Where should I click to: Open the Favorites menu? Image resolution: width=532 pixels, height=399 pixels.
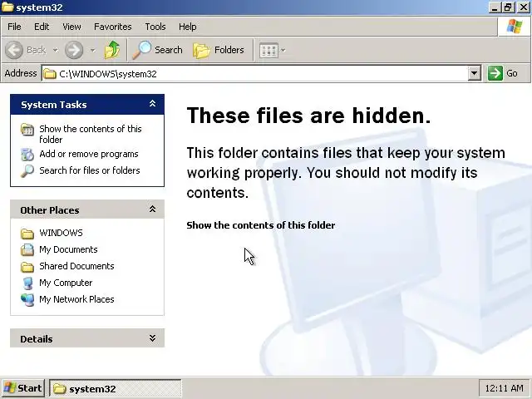[x=113, y=27]
